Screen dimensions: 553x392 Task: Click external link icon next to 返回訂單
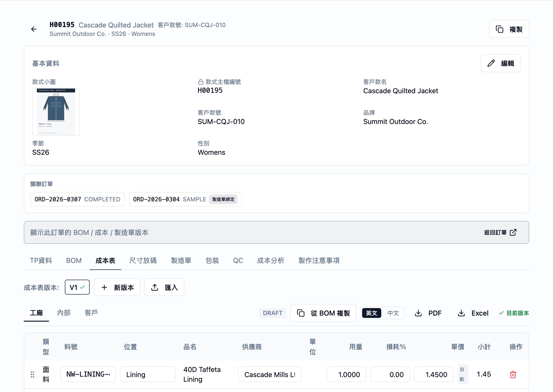tap(513, 232)
